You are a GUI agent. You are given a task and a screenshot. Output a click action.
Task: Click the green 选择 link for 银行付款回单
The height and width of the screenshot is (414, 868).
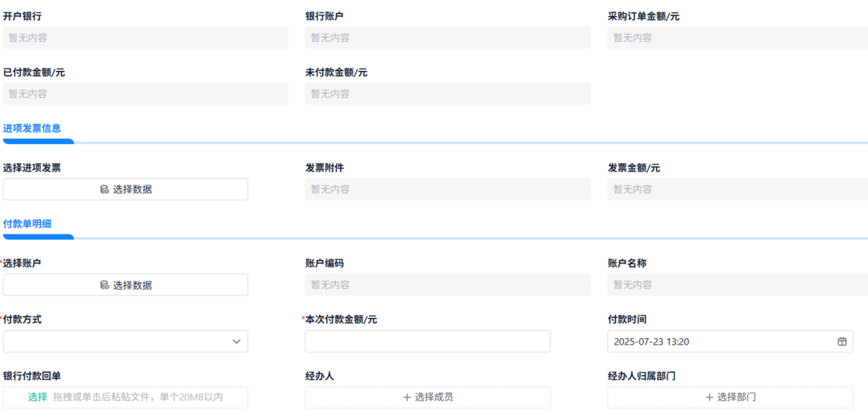38,397
